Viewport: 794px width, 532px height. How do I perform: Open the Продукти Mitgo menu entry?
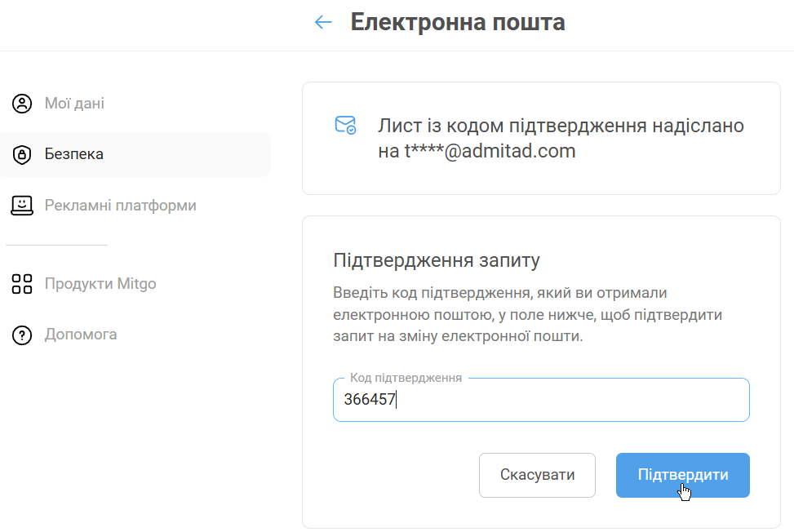100,284
